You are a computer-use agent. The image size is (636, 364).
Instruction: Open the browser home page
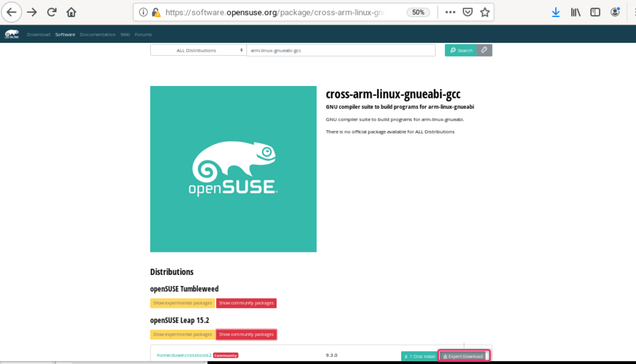coord(71,12)
